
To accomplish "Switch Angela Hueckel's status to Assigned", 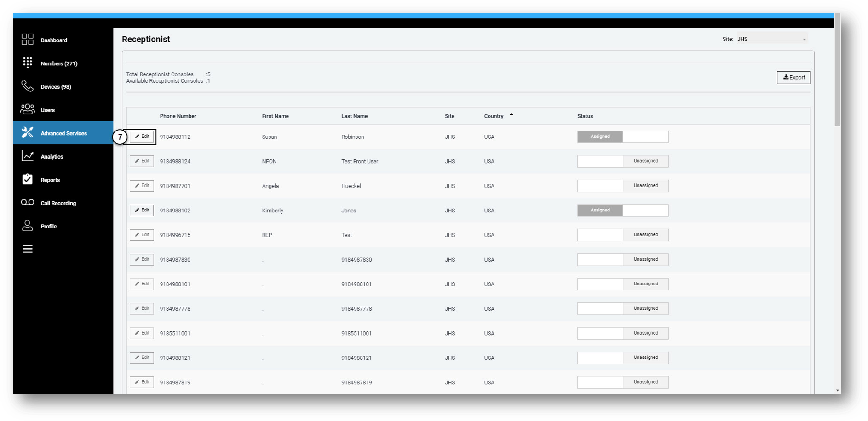I will coord(622,186).
